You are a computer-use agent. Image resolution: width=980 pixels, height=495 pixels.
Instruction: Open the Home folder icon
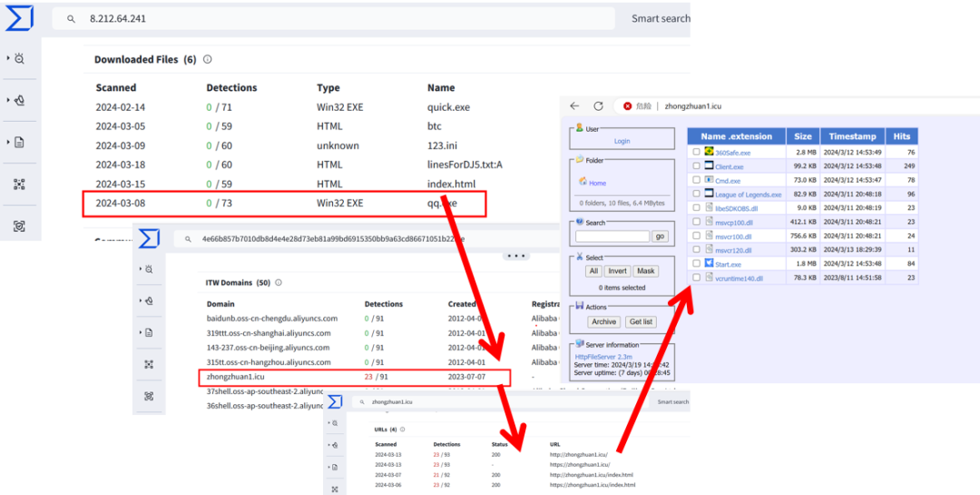(583, 181)
